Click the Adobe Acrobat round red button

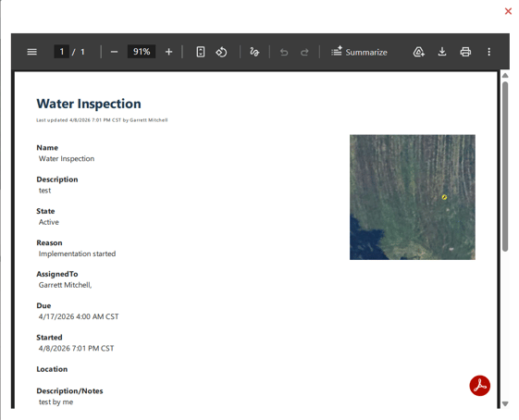point(479,386)
